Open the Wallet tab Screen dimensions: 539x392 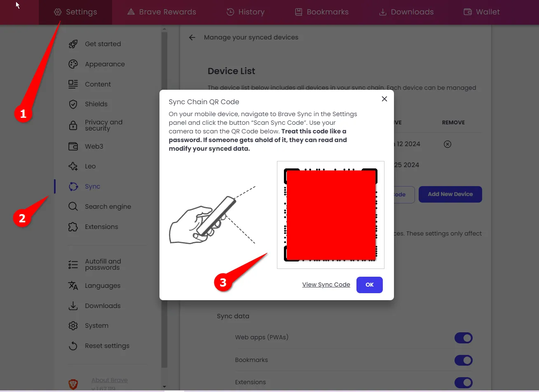(482, 12)
